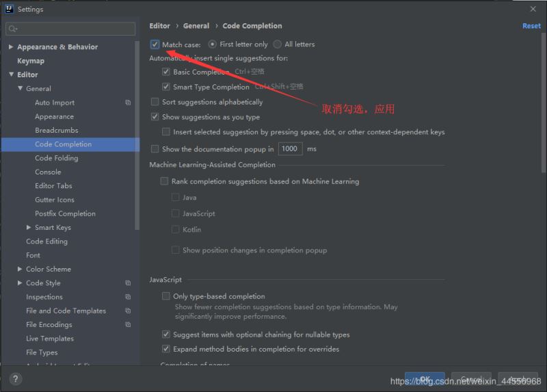Viewport: 547px width, 392px height.
Task: Uncheck the Match case checkbox
Action: point(155,44)
